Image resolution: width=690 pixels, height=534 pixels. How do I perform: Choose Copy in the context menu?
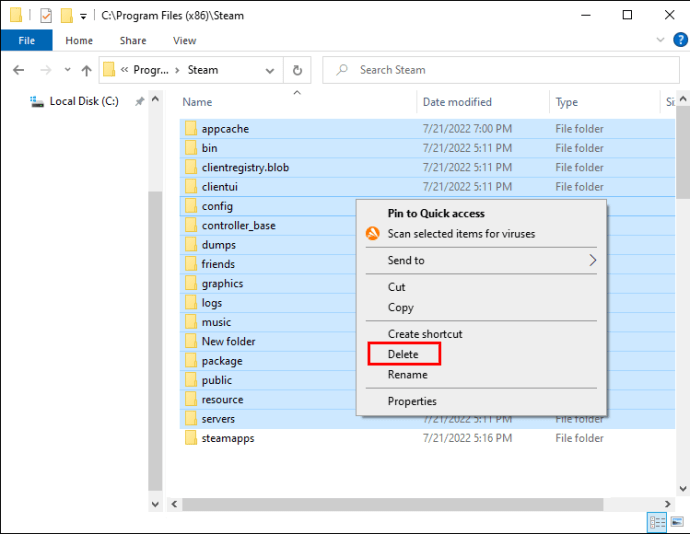point(400,307)
